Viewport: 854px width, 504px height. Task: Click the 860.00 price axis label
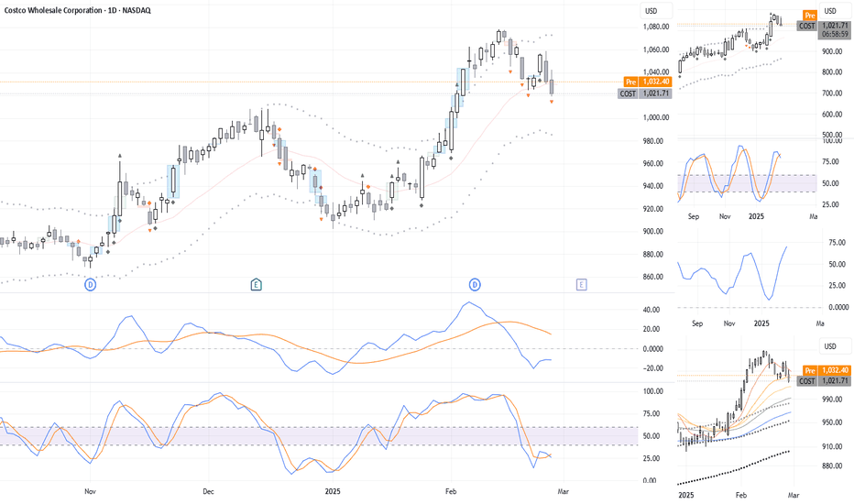pos(652,277)
